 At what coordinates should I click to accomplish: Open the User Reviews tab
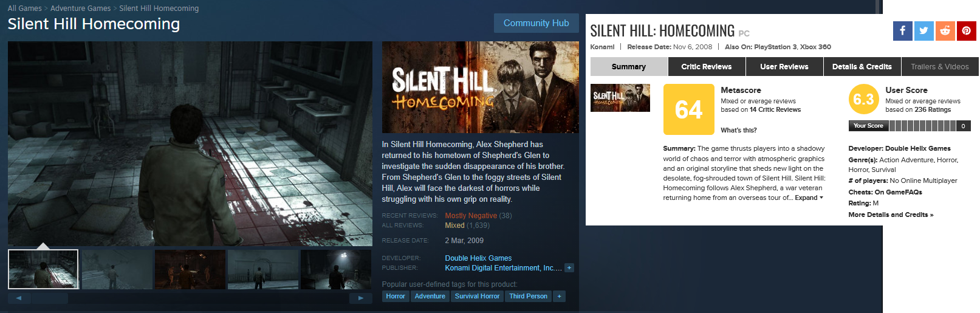pyautogui.click(x=784, y=67)
